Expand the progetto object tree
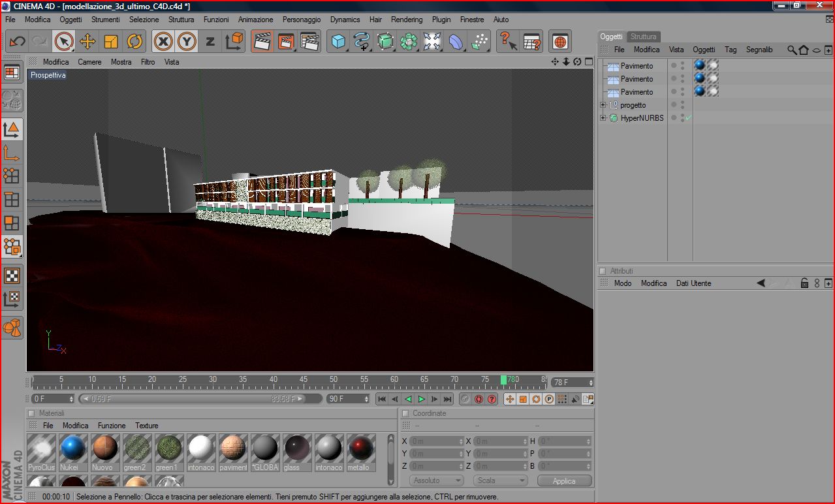 point(603,105)
